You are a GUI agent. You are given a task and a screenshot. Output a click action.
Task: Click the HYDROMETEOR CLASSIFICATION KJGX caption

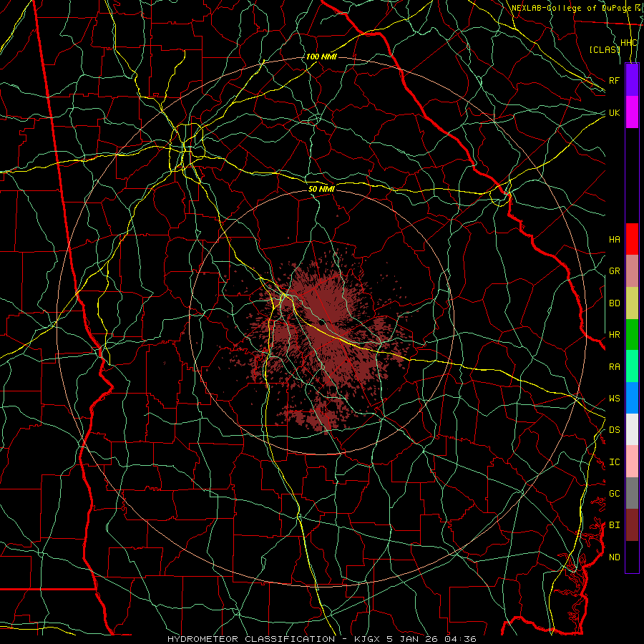pos(322,639)
